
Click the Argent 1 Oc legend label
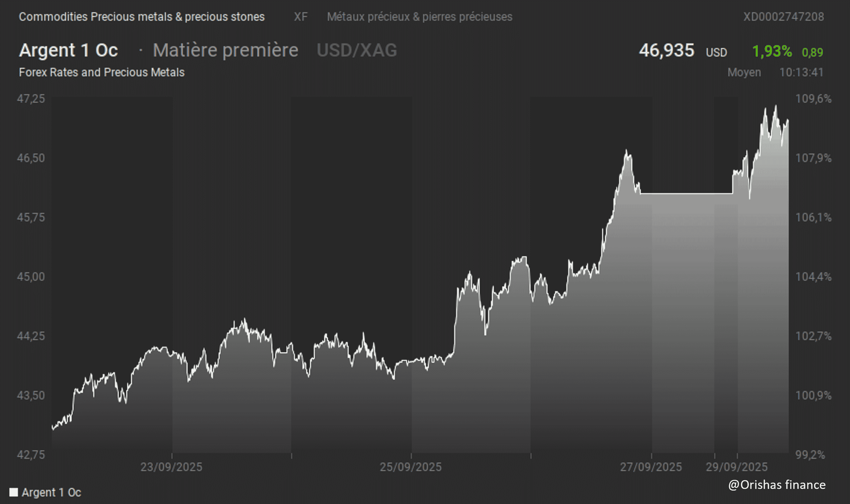(x=51, y=492)
